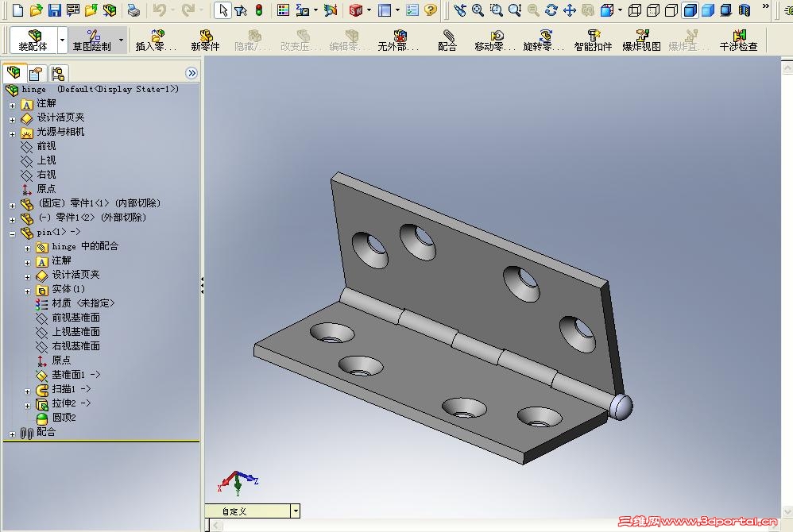Click 无外部... (No External References) button
Image resolution: width=793 pixels, height=532 pixels.
point(399,40)
